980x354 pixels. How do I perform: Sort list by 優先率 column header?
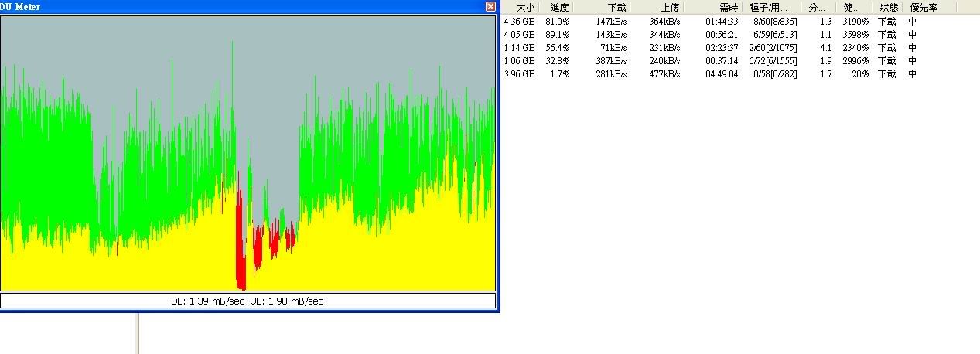point(924,8)
